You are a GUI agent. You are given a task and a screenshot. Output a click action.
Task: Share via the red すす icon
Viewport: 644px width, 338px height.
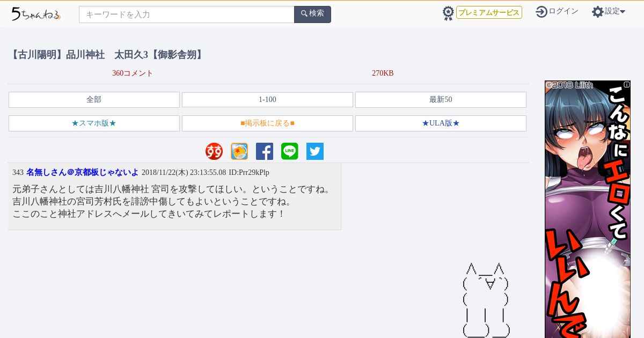214,151
